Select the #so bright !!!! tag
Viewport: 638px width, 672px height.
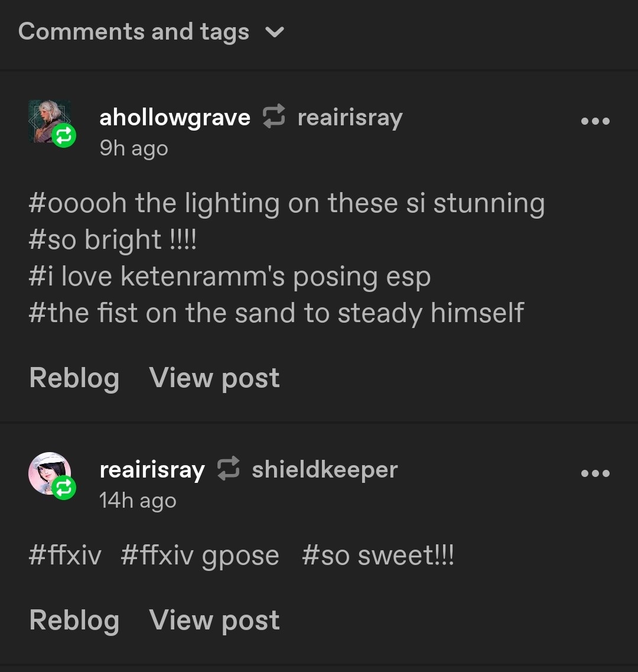tap(112, 240)
